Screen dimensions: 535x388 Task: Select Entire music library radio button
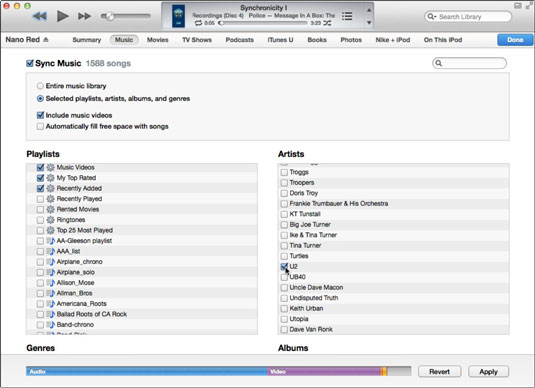(40, 86)
